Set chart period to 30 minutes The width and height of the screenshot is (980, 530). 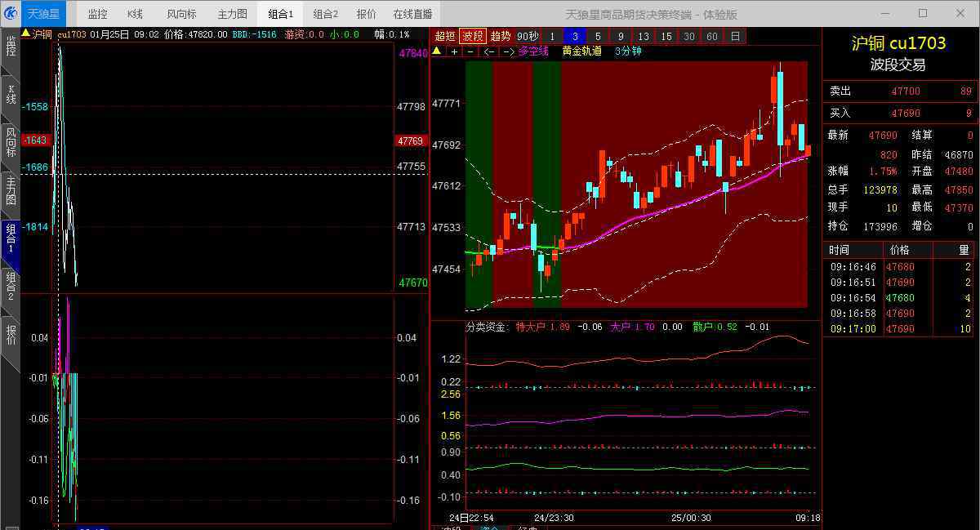pyautogui.click(x=689, y=36)
